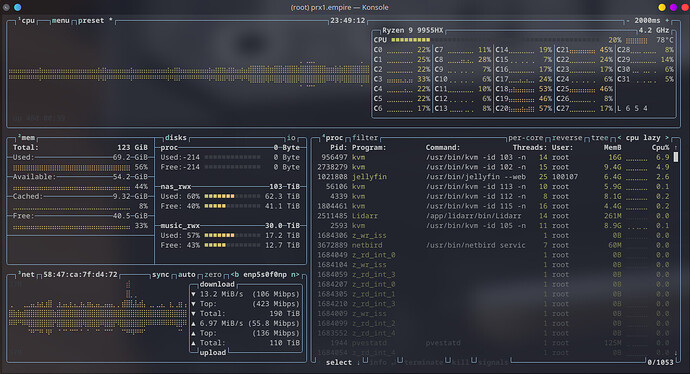Click the yellow window button in Konsole title bar
690x374 pixels.
click(662, 7)
